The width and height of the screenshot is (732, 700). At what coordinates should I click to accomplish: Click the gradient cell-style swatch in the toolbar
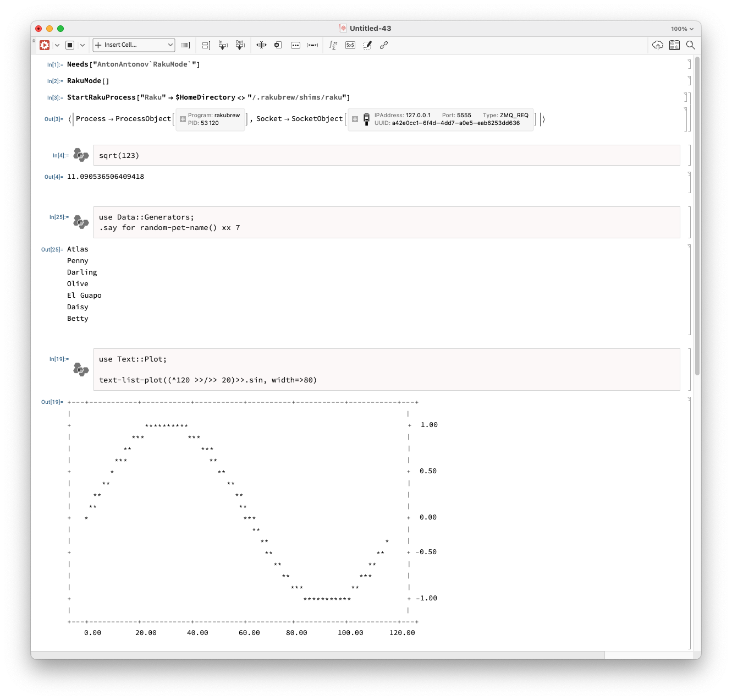[x=185, y=45]
